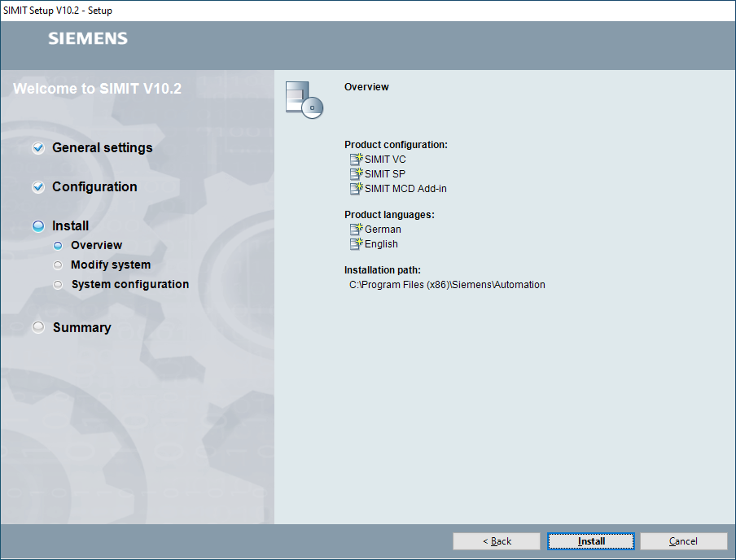Click the English language icon
The width and height of the screenshot is (736, 560).
click(x=356, y=243)
